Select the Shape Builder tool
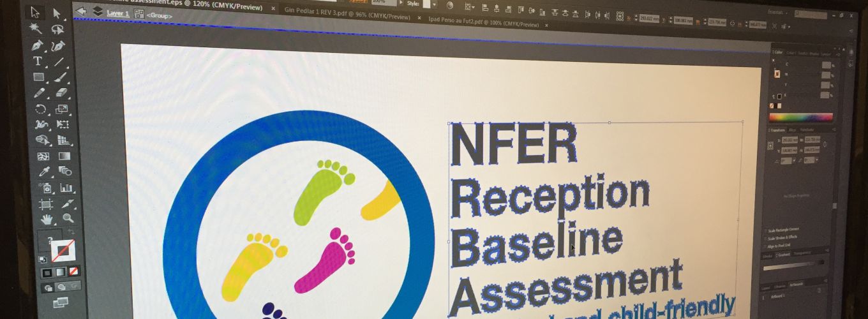 click(x=42, y=140)
